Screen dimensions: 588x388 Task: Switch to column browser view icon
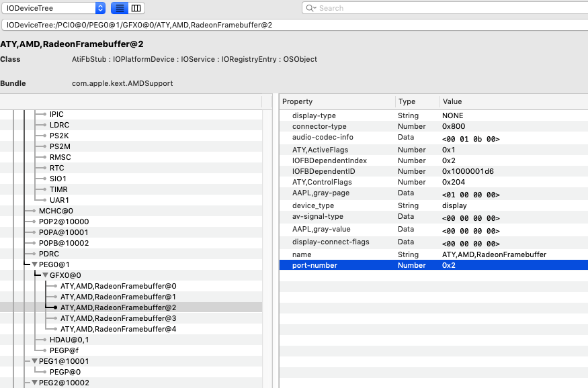click(136, 8)
